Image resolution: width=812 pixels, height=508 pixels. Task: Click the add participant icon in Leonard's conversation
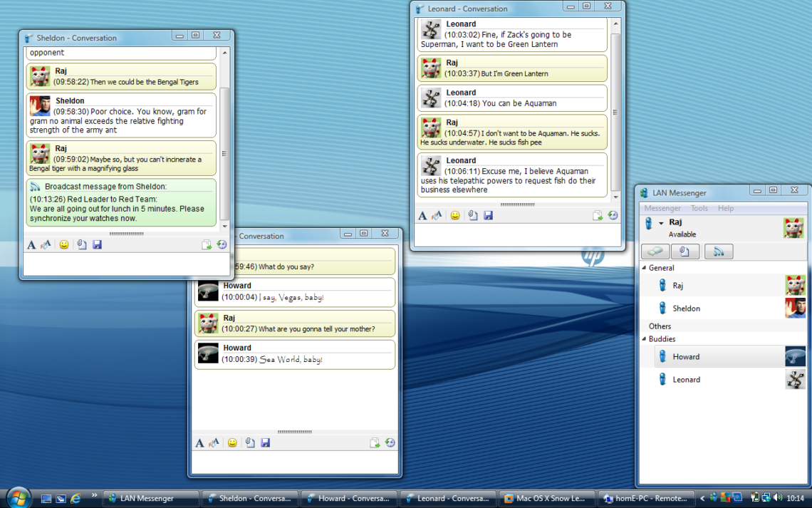click(598, 215)
